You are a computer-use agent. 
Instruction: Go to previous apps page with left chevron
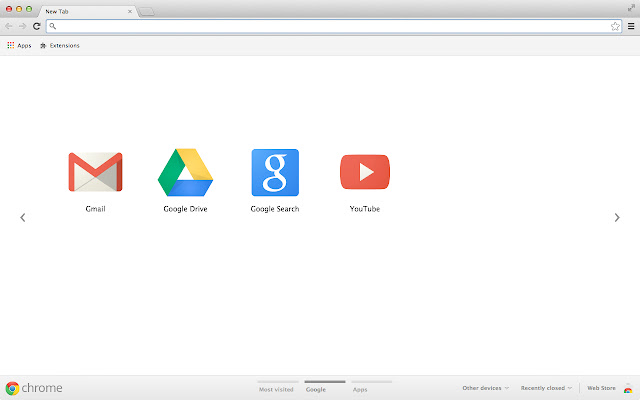click(x=23, y=218)
